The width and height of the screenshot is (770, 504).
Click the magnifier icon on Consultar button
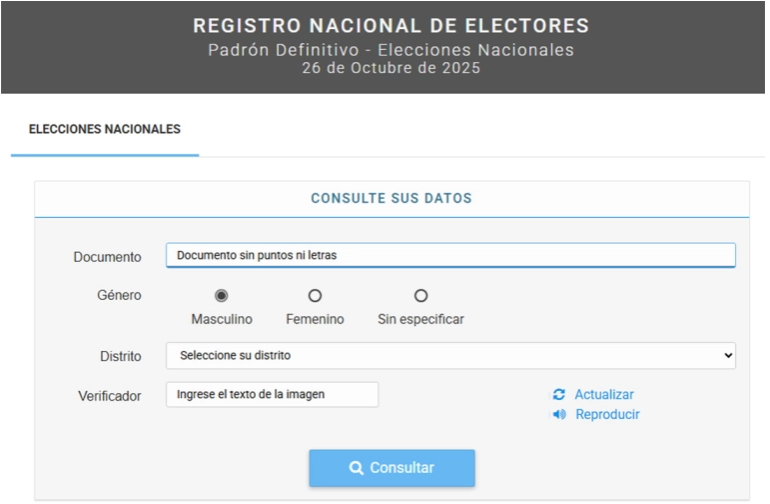[356, 468]
